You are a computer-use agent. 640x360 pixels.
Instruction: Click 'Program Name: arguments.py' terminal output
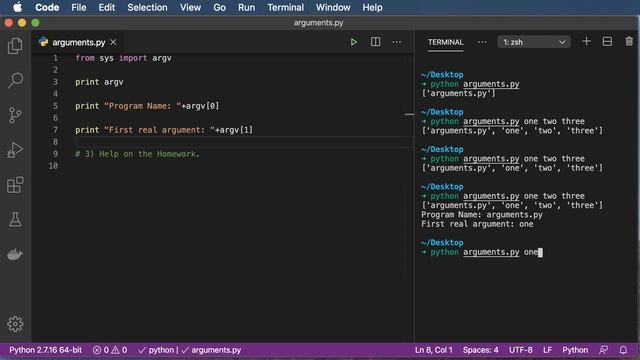click(482, 215)
